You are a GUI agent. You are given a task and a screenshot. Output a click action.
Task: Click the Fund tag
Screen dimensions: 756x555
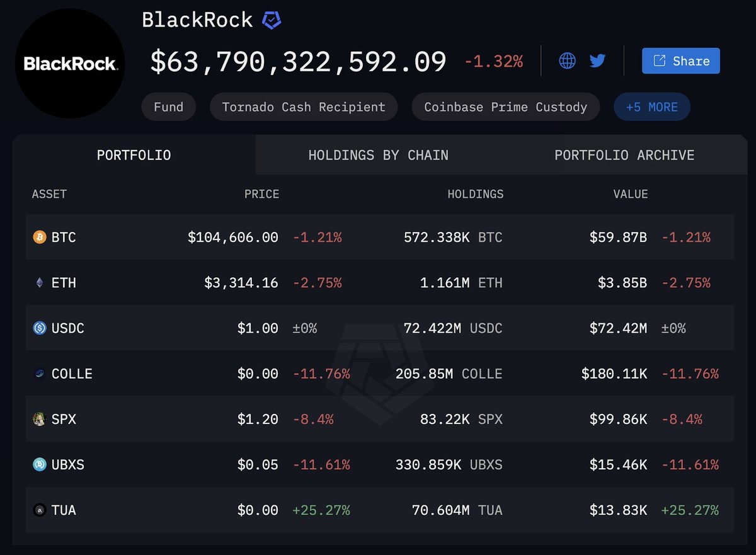click(168, 107)
